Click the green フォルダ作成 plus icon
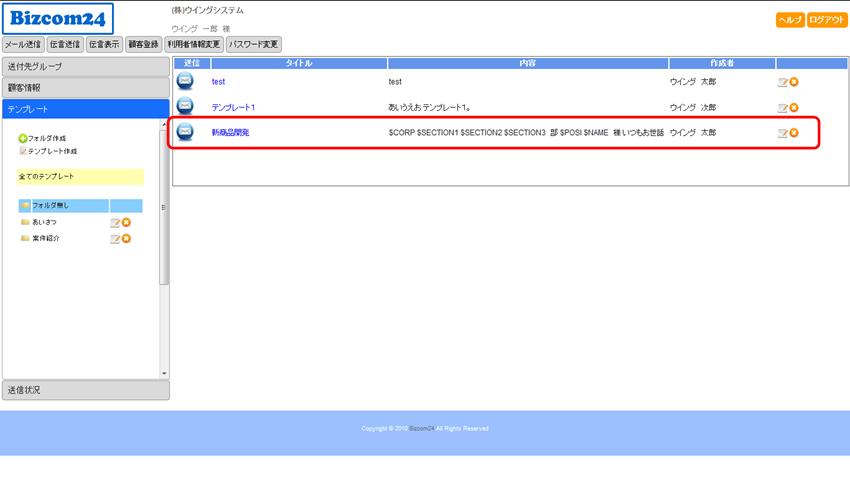 23,138
